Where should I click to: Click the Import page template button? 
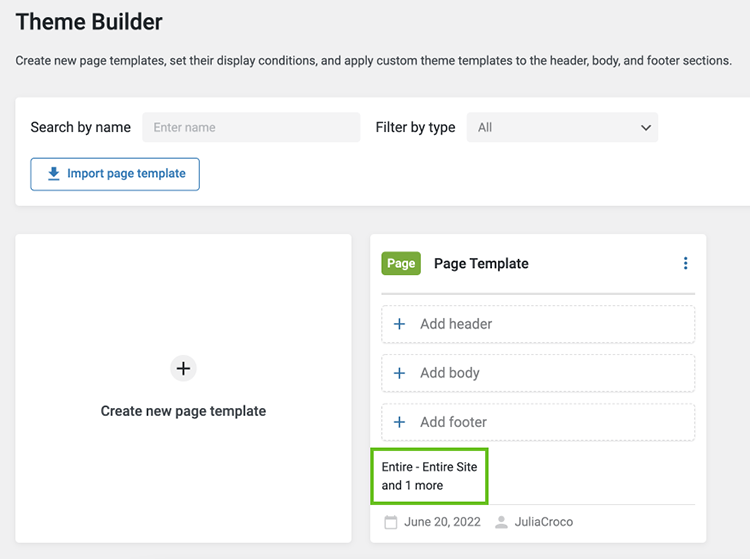click(115, 174)
